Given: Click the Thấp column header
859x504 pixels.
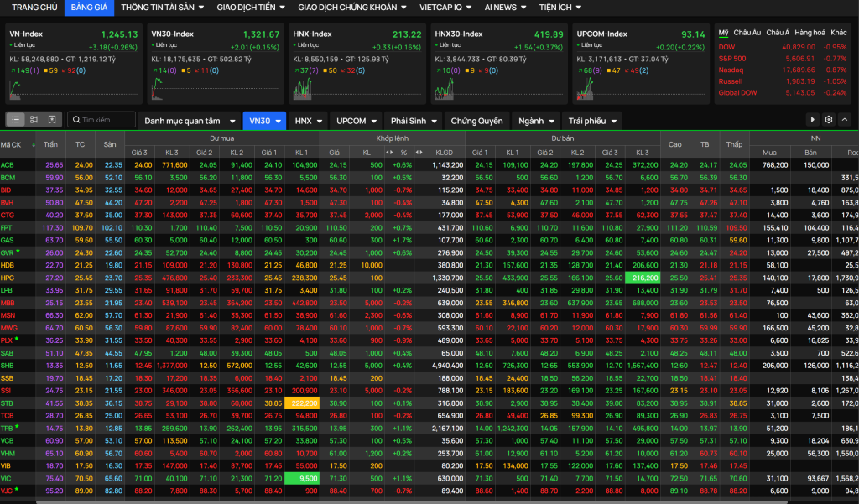Looking at the screenshot, I should tap(734, 144).
